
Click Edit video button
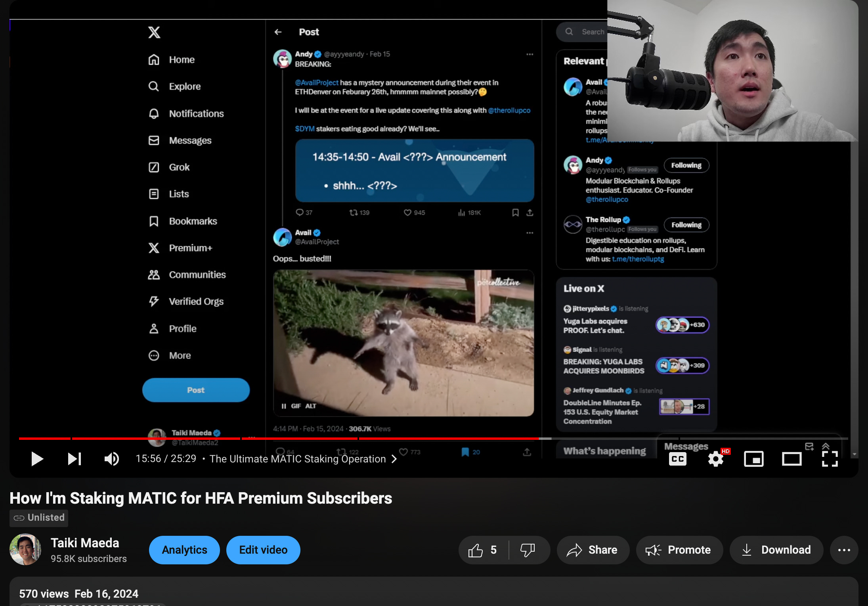point(263,550)
